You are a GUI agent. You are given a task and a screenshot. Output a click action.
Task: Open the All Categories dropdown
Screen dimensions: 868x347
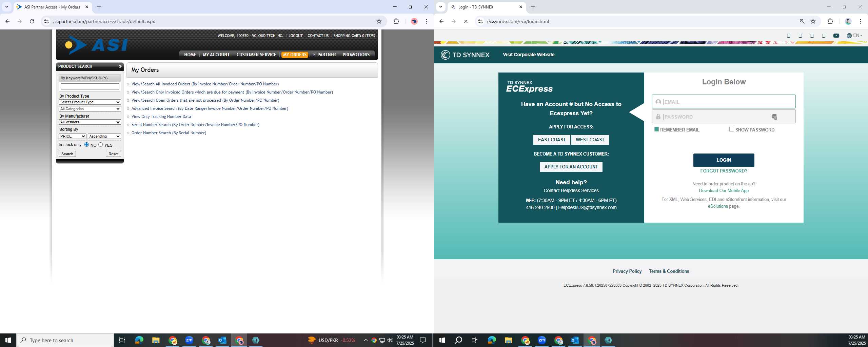click(x=90, y=109)
